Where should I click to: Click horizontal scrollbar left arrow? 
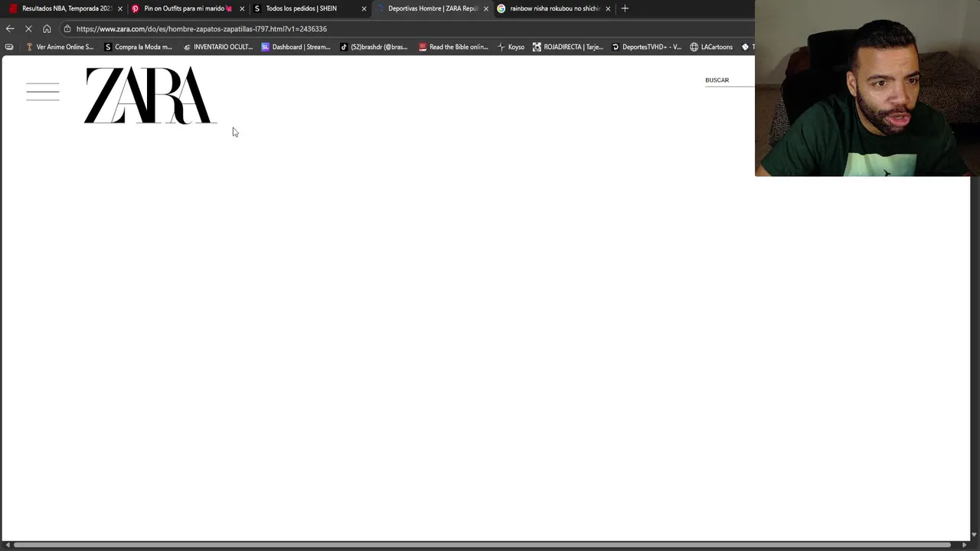6,545
